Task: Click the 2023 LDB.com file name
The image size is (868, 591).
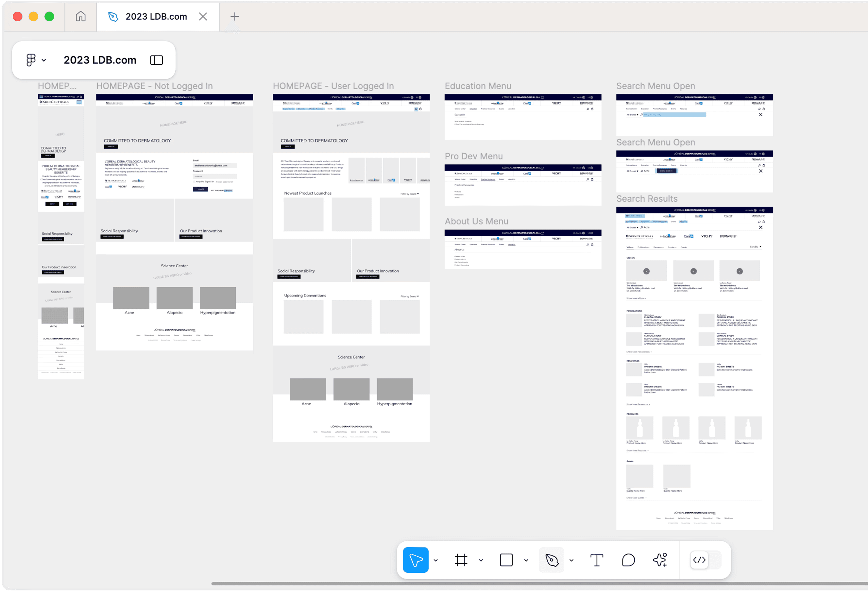Action: pyautogui.click(x=100, y=60)
